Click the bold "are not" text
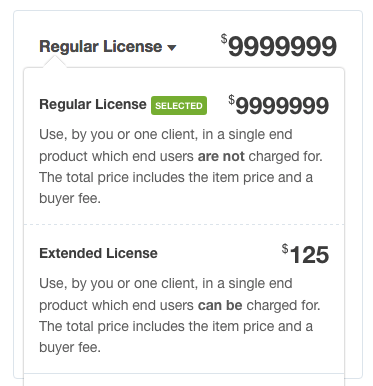This screenshot has height=386, width=373. click(221, 156)
